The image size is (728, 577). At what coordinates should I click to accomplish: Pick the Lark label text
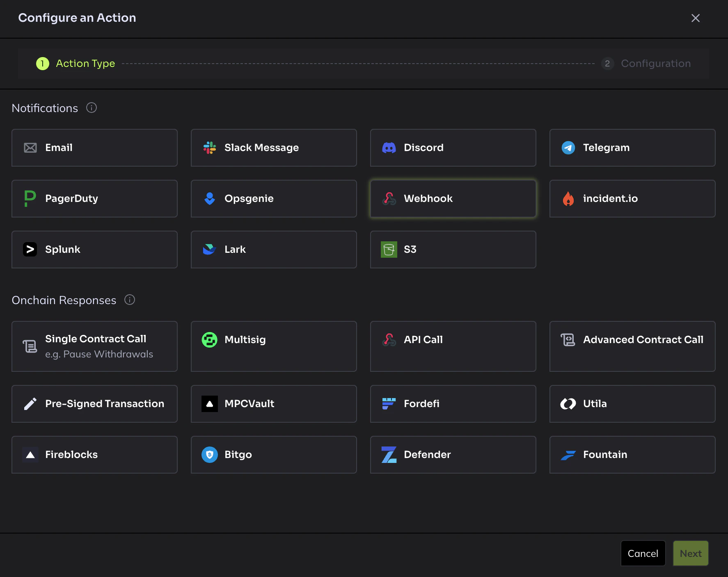coord(235,250)
